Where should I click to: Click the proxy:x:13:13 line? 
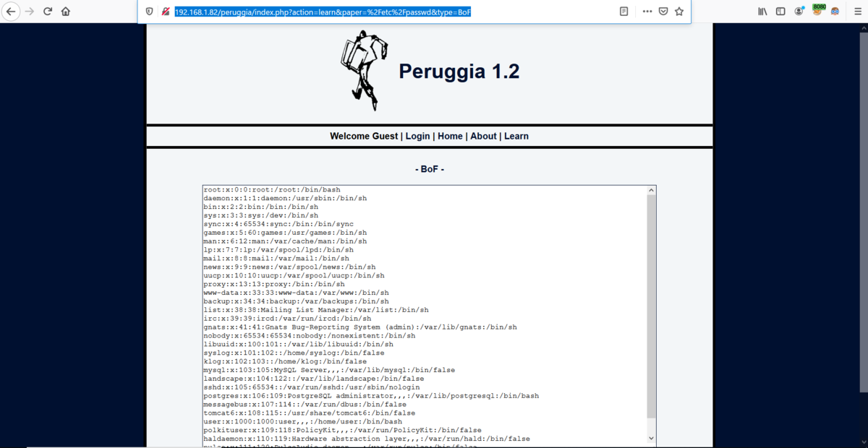274,284
